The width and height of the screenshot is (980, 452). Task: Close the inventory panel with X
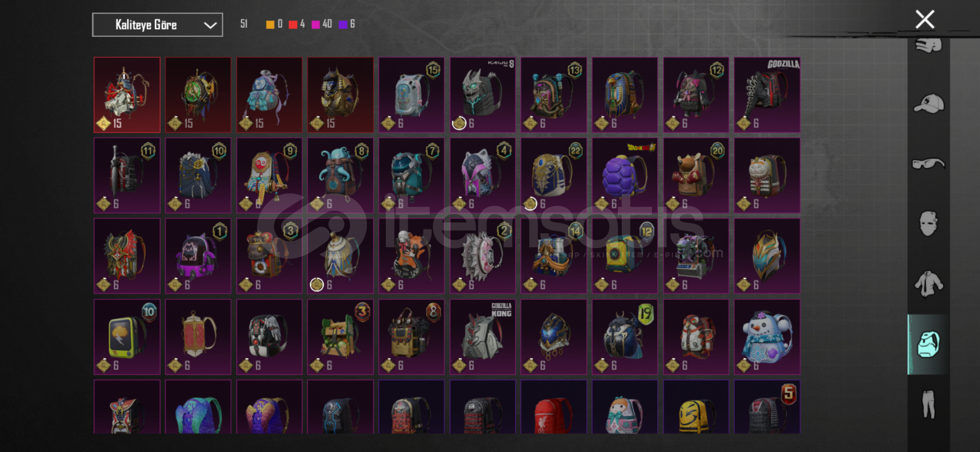coord(925,19)
